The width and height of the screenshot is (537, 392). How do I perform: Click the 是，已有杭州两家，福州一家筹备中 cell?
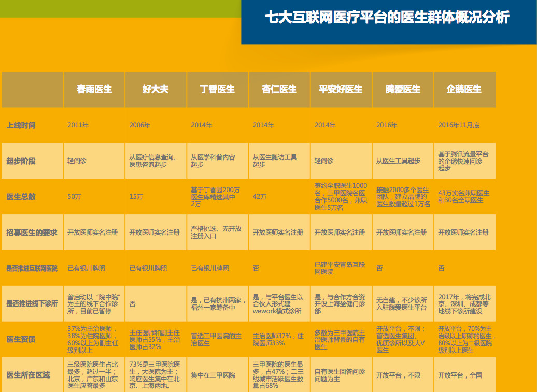219,304
